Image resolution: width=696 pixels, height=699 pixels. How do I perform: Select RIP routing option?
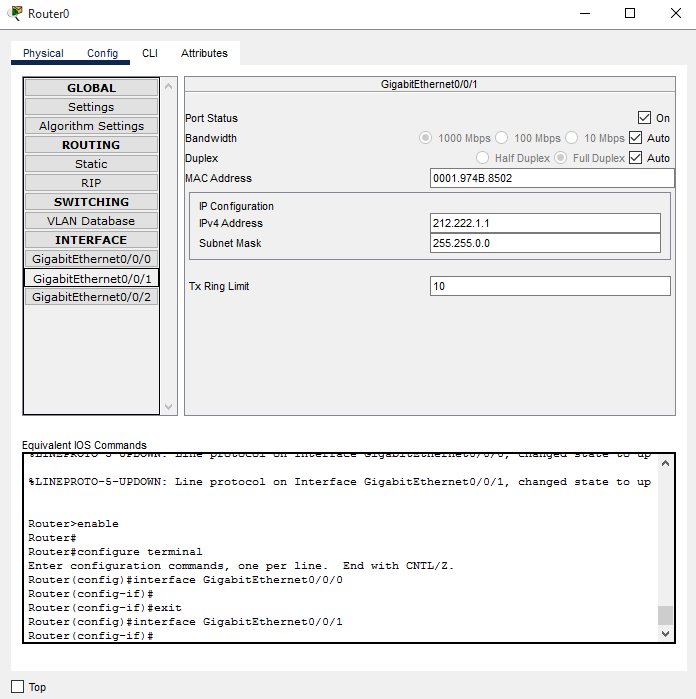click(91, 183)
